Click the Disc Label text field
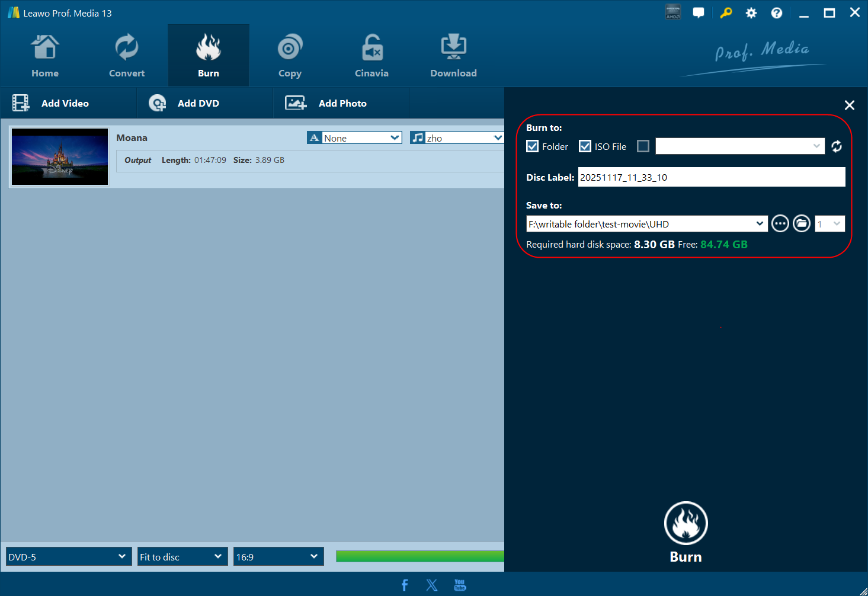The width and height of the screenshot is (868, 596). [711, 177]
